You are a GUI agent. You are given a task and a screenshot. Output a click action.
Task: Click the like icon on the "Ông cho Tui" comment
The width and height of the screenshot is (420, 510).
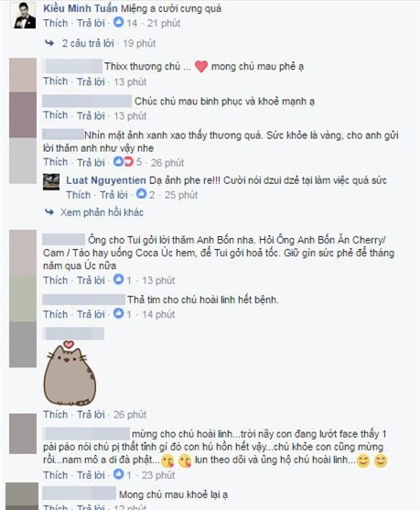point(118,279)
